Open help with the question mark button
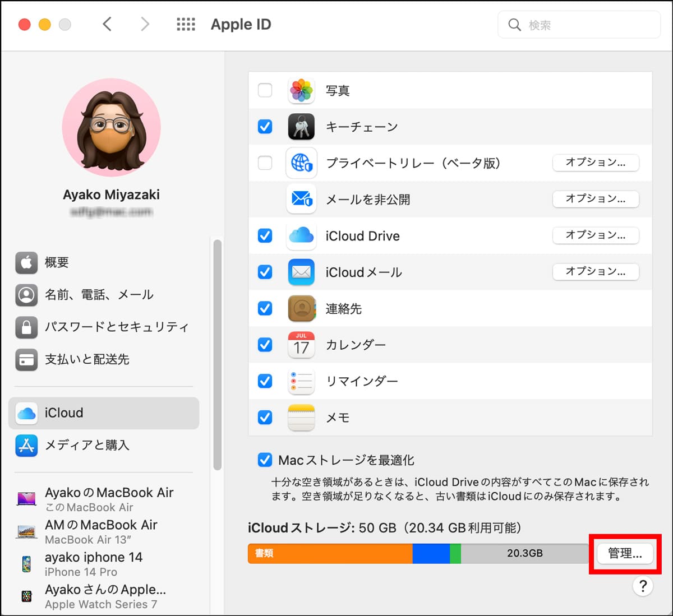Image resolution: width=673 pixels, height=616 pixels. [643, 586]
